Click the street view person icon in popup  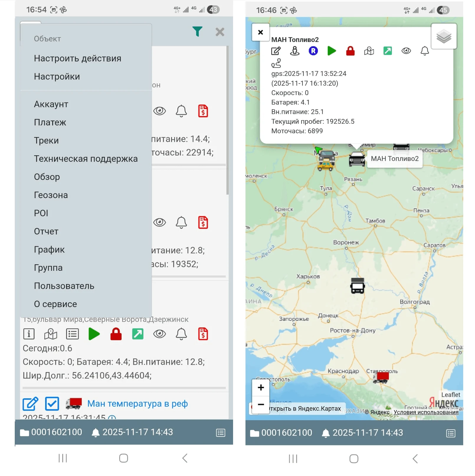click(294, 51)
